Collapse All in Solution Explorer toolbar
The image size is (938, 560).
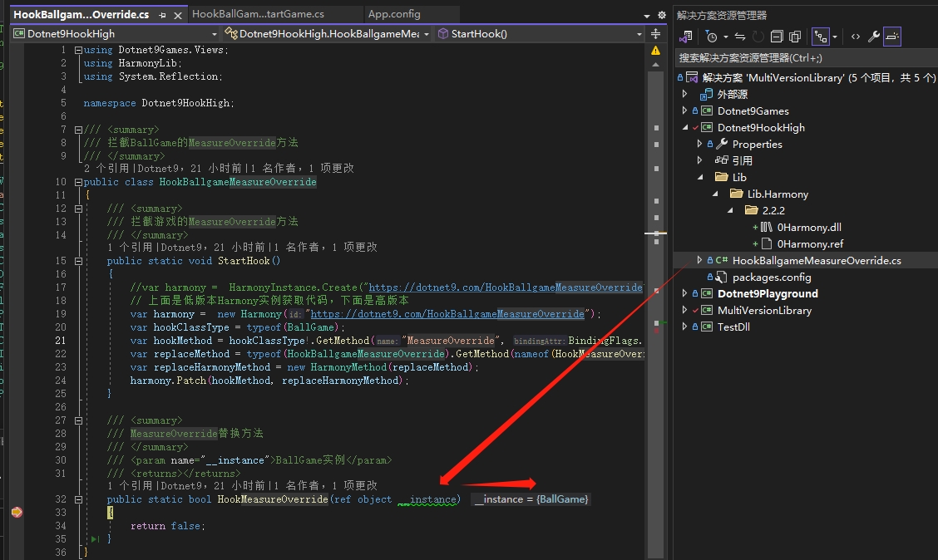point(777,37)
